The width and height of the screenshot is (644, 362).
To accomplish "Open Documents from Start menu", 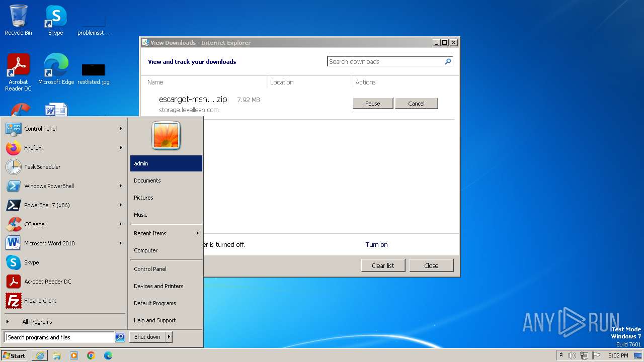I will [166, 180].
